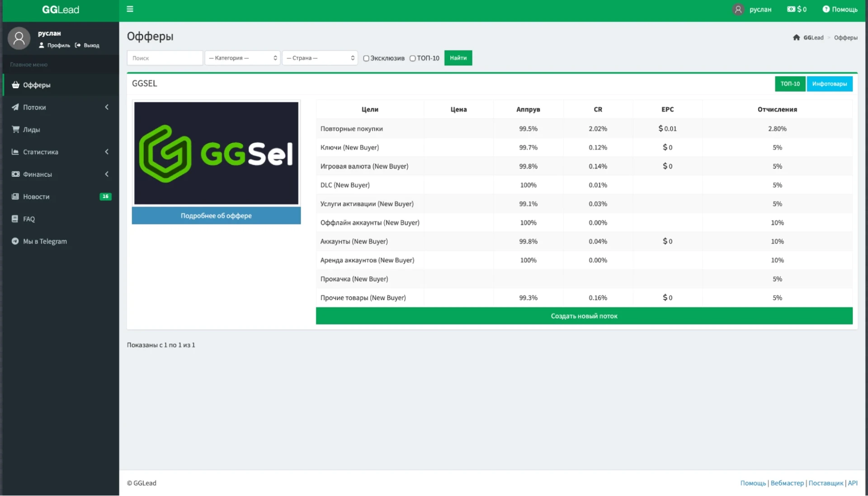
Task: Expand Потоки submenu chevron
Action: tap(107, 107)
